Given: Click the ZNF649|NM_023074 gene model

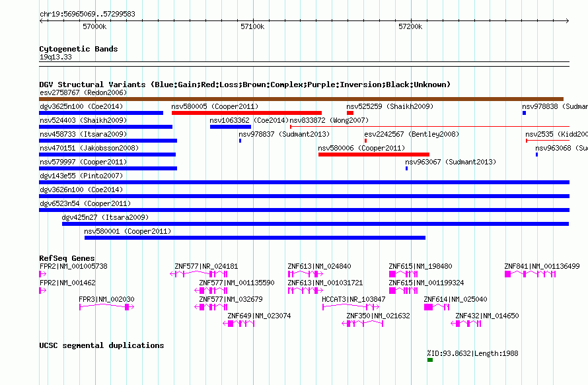Looking at the screenshot, I should pyautogui.click(x=239, y=324).
